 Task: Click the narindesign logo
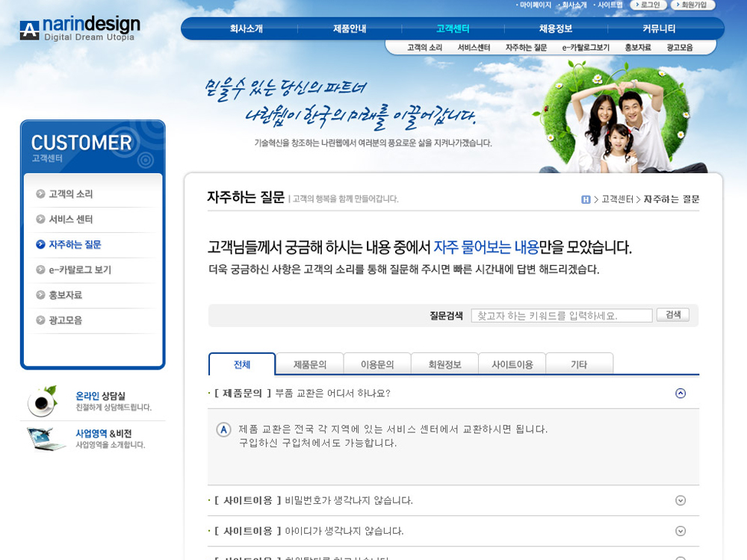(79, 28)
